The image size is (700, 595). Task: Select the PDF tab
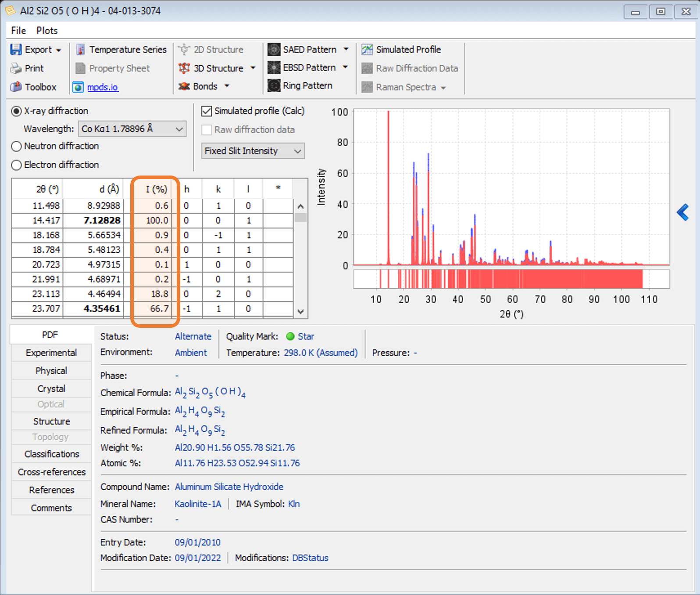pyautogui.click(x=50, y=335)
